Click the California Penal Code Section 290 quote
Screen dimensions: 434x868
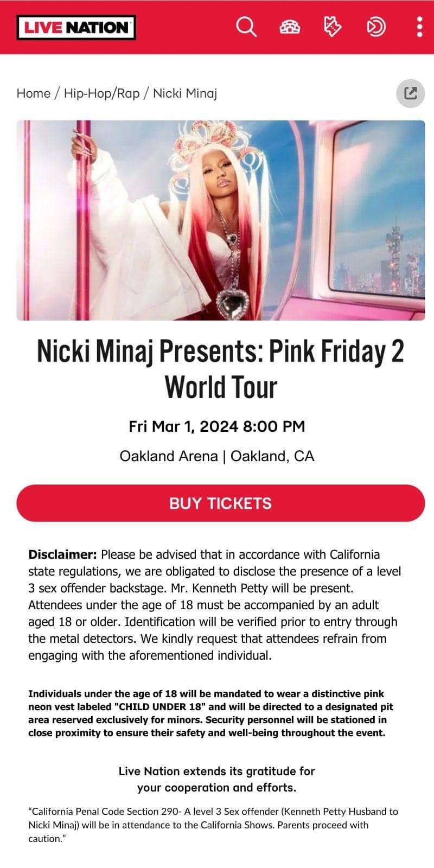213,825
